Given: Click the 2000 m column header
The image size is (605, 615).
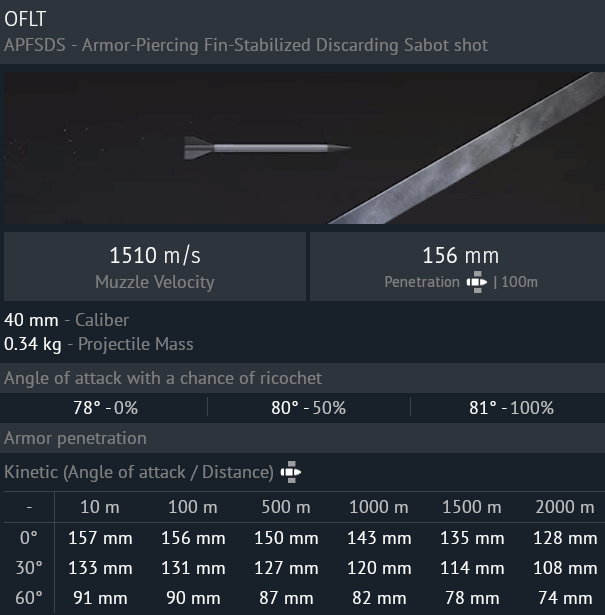Looking at the screenshot, I should click(565, 507).
